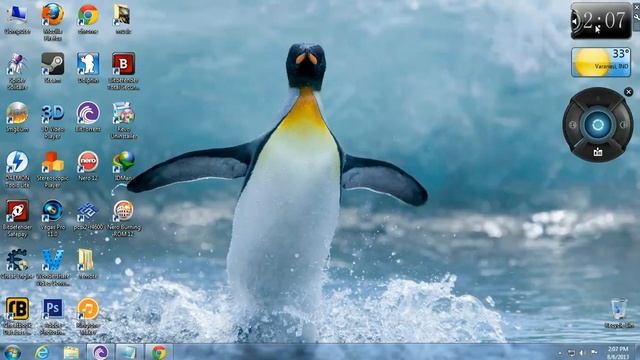Select the Recycle Bin icon
This screenshot has height=360, width=640.
[619, 313]
